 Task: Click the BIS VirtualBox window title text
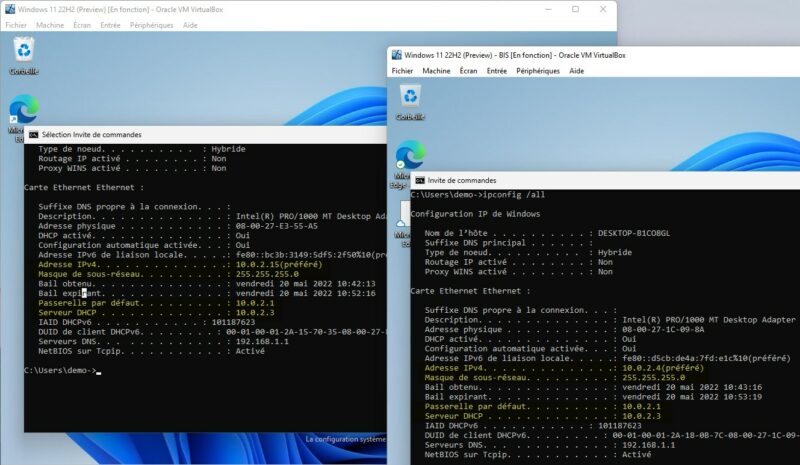(x=515, y=55)
